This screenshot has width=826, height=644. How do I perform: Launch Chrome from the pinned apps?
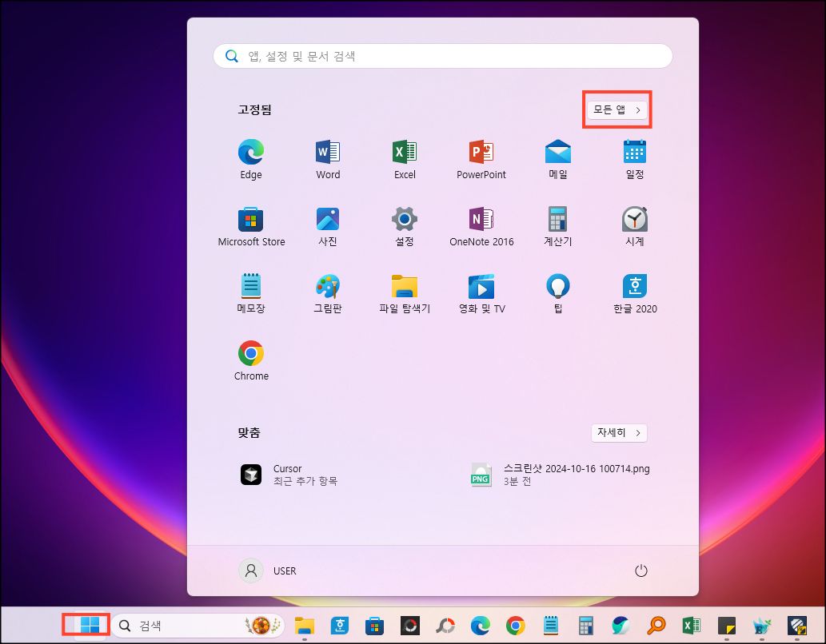[x=250, y=359]
